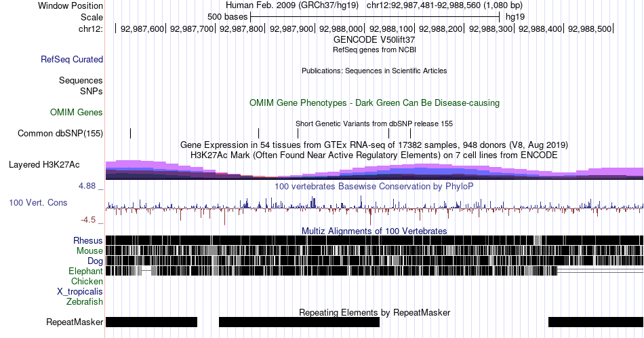
Task: Click the hg19 label beside the scale bar
Action: pos(515,17)
